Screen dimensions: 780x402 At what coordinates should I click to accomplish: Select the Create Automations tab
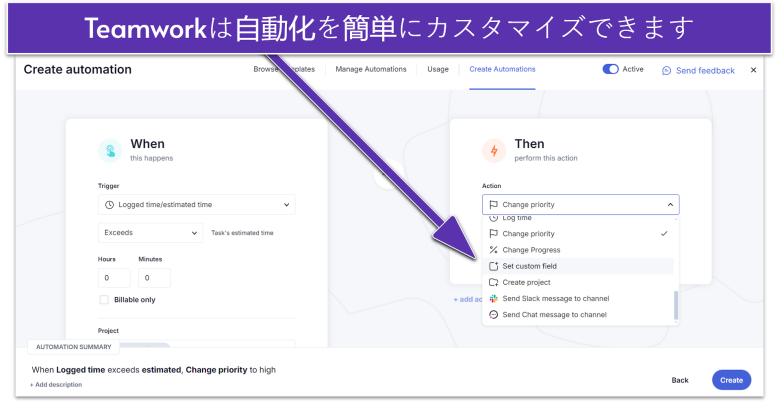[502, 69]
